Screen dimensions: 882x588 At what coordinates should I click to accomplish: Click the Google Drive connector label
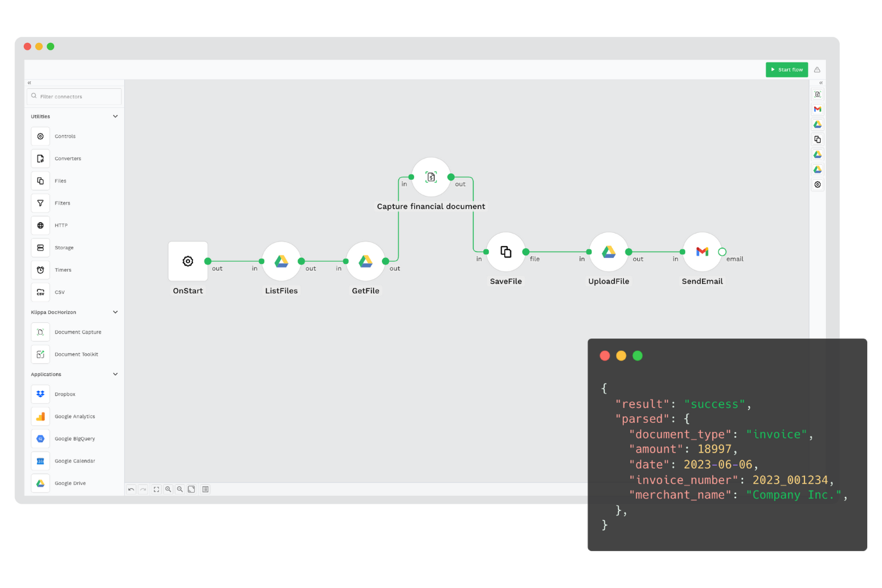click(70, 483)
